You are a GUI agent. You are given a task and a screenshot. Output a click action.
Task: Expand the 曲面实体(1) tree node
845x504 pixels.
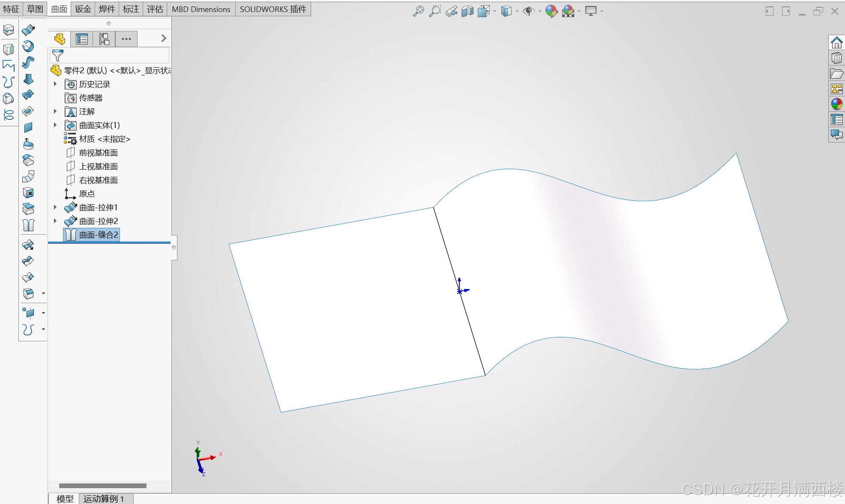click(x=55, y=125)
